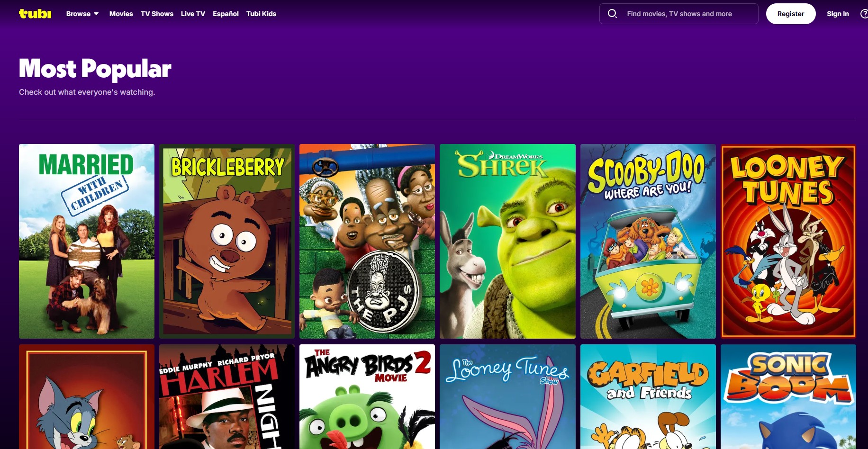Open Scooby-Doo Where Are You poster
The image size is (868, 449).
(x=648, y=241)
